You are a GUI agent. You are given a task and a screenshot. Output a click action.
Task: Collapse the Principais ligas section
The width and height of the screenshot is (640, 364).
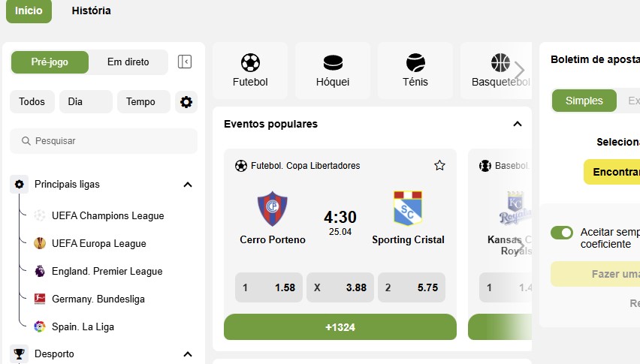pyautogui.click(x=188, y=185)
